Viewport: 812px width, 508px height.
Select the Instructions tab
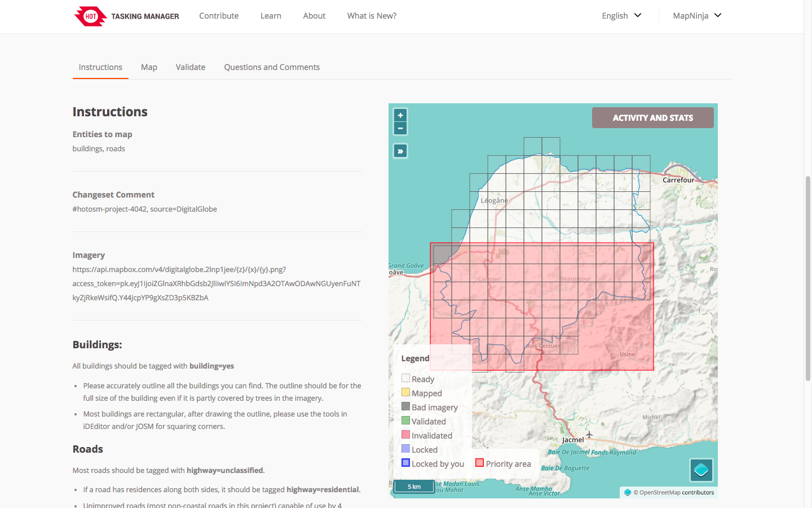point(100,67)
